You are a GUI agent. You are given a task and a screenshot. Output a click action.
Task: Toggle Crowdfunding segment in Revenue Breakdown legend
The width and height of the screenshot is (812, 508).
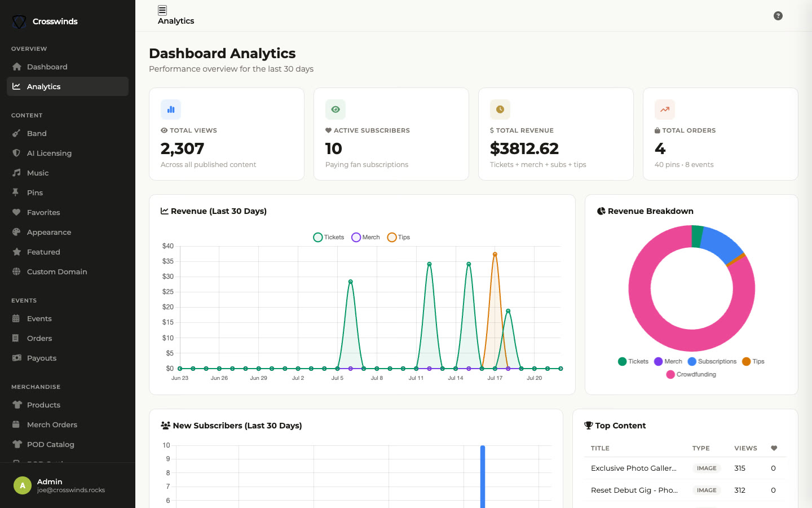691,374
